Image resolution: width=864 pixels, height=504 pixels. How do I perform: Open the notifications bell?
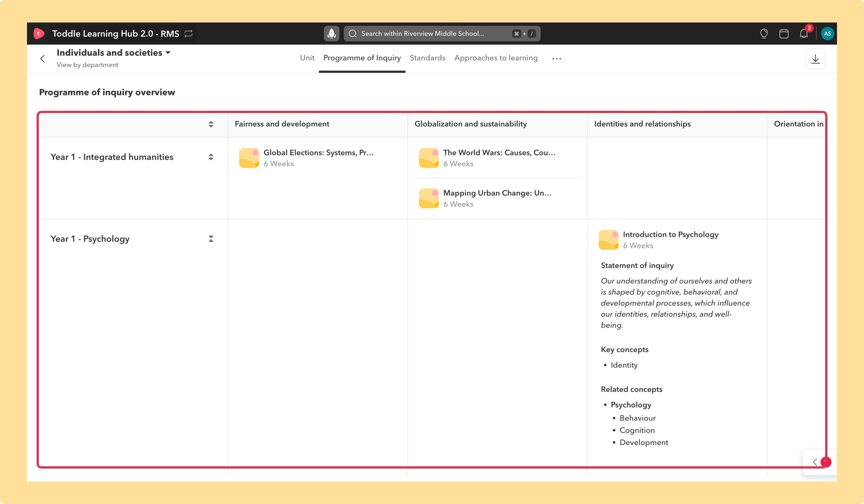click(x=804, y=34)
